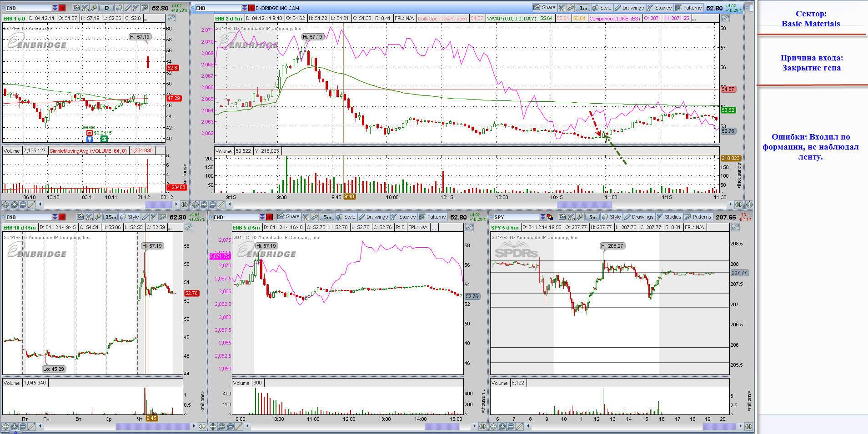Click red link color indicator in top-left ENB chart

click(62, 8)
